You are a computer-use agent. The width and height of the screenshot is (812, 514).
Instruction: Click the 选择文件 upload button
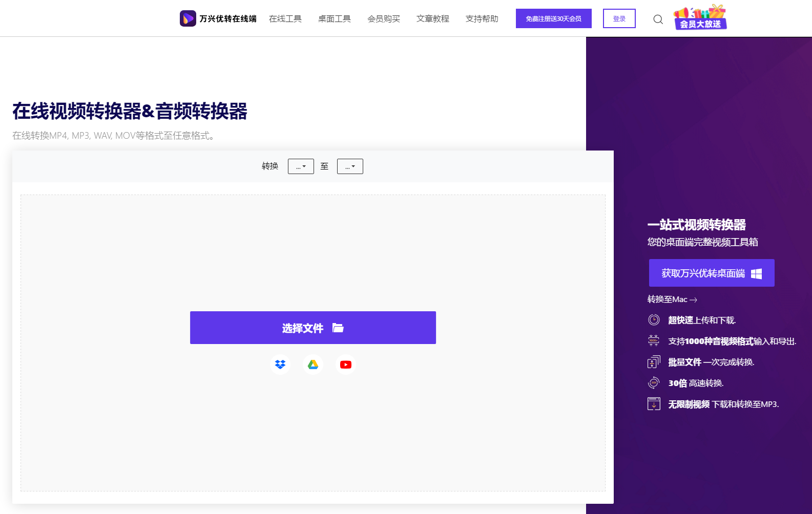coord(313,328)
